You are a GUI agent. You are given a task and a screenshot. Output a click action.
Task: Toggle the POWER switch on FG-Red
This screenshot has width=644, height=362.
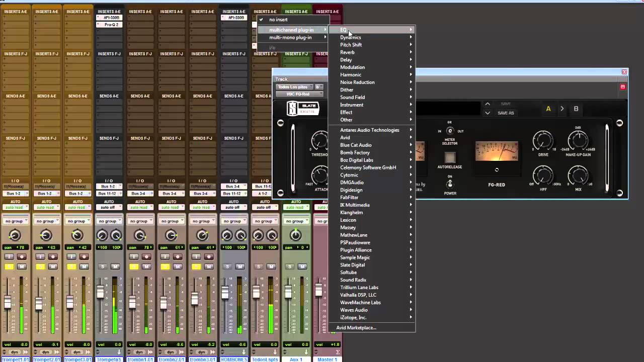coord(450,184)
